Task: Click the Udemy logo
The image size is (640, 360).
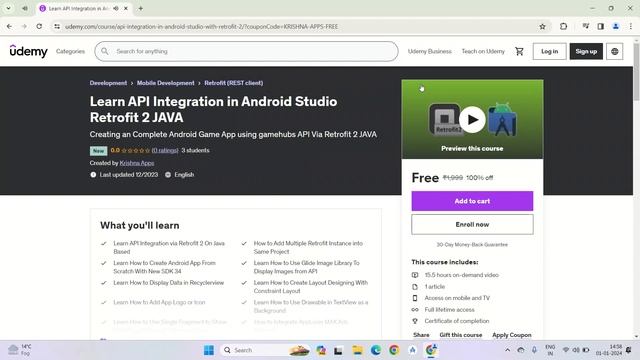Action: coord(29,51)
